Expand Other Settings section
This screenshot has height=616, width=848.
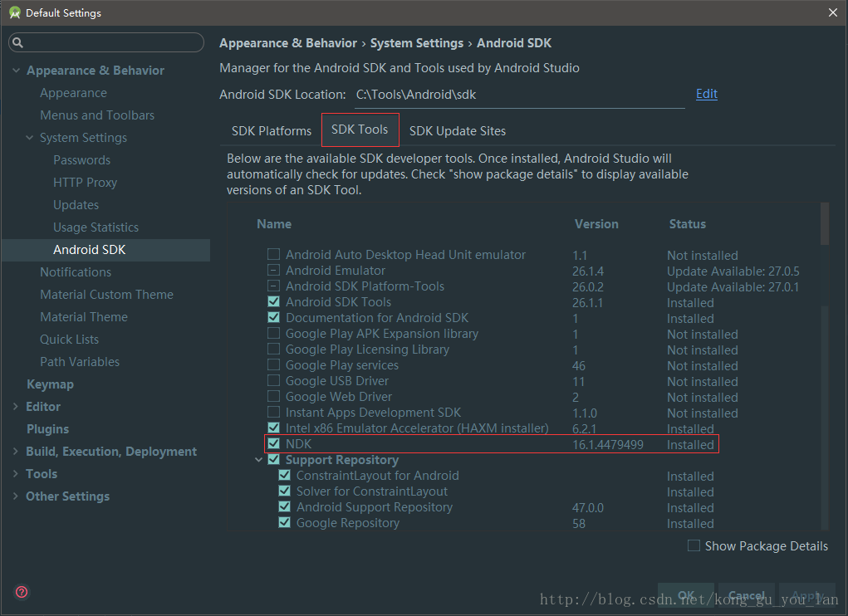[16, 496]
